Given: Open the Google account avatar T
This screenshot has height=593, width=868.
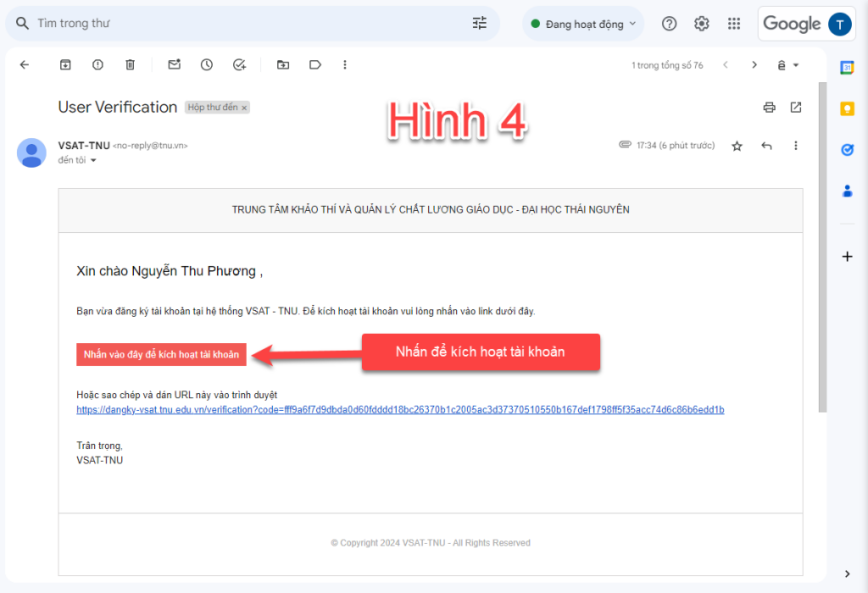Looking at the screenshot, I should coord(840,25).
